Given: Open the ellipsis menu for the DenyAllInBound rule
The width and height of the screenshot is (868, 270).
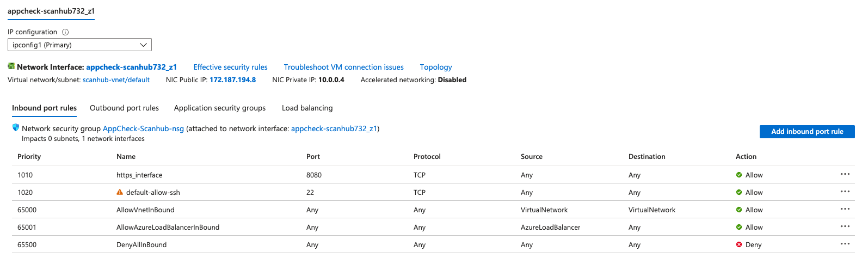Looking at the screenshot, I should (845, 244).
